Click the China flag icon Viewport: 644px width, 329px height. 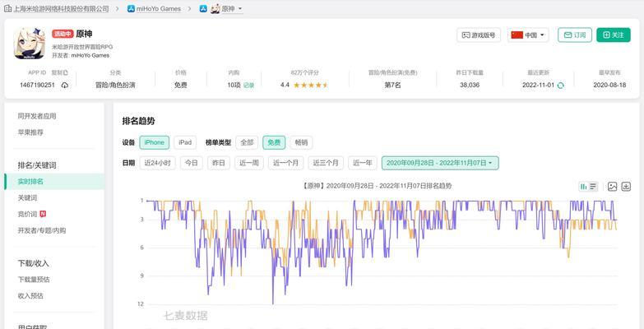(x=517, y=35)
